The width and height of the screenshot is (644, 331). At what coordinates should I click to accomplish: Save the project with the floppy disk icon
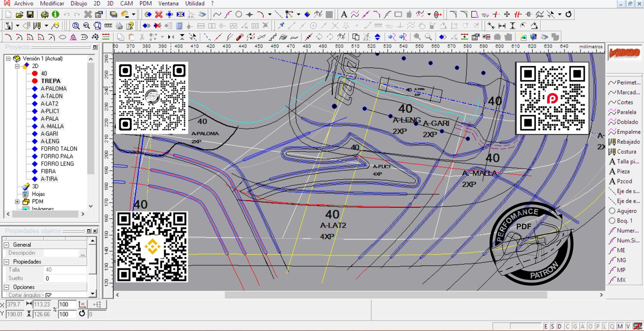click(30, 14)
